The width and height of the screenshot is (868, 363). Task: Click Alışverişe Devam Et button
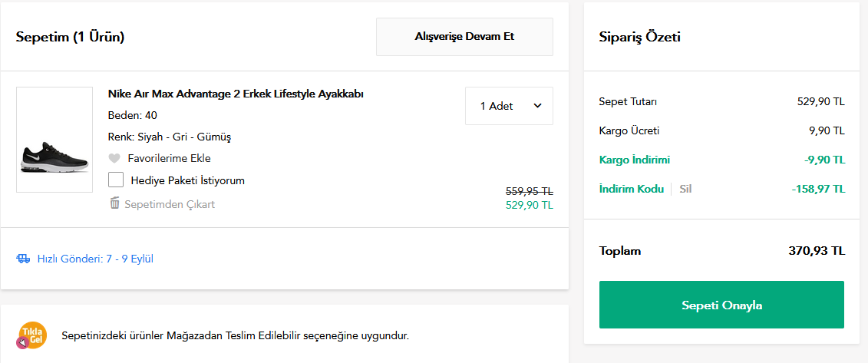pyautogui.click(x=464, y=37)
